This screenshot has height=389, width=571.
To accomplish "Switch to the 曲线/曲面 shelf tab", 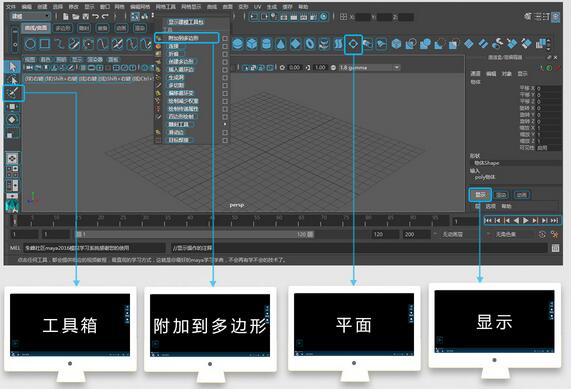I will pyautogui.click(x=36, y=28).
